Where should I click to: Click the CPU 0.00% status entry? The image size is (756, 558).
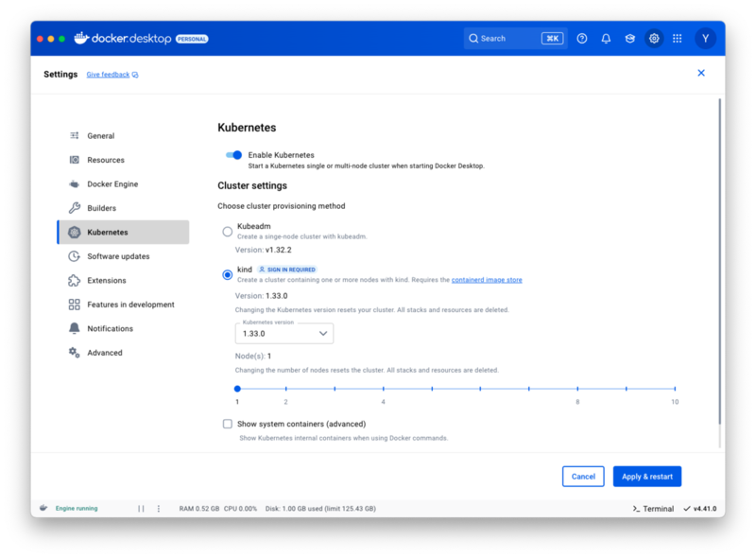pyautogui.click(x=240, y=508)
